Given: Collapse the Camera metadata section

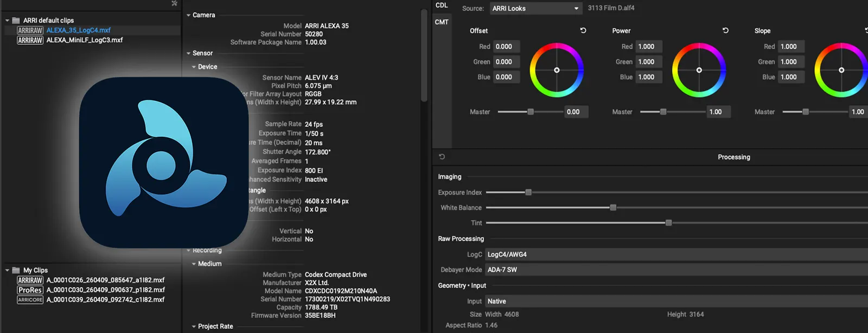Looking at the screenshot, I should click(x=188, y=15).
